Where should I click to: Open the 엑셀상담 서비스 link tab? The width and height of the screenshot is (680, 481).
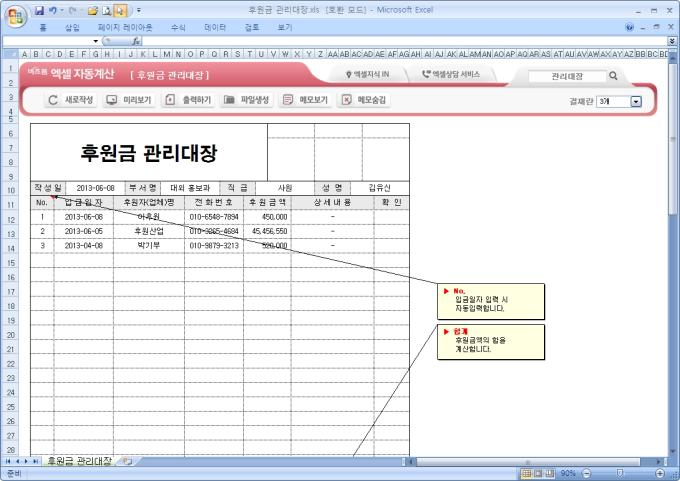coord(451,75)
